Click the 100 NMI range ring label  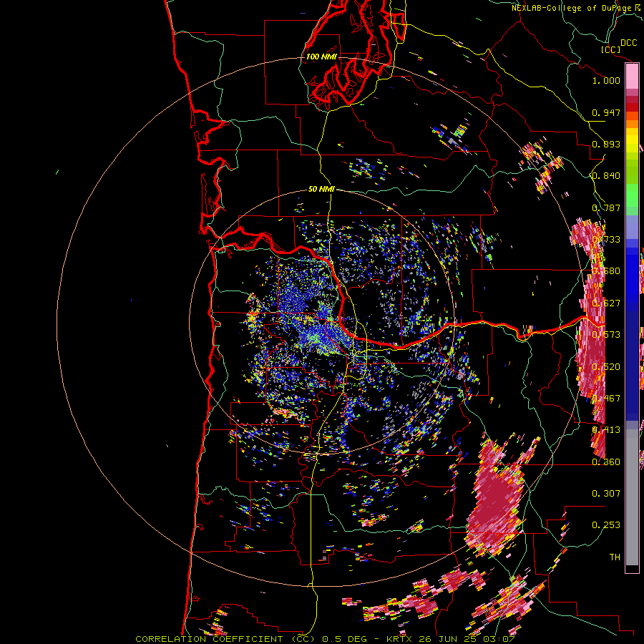pyautogui.click(x=321, y=57)
